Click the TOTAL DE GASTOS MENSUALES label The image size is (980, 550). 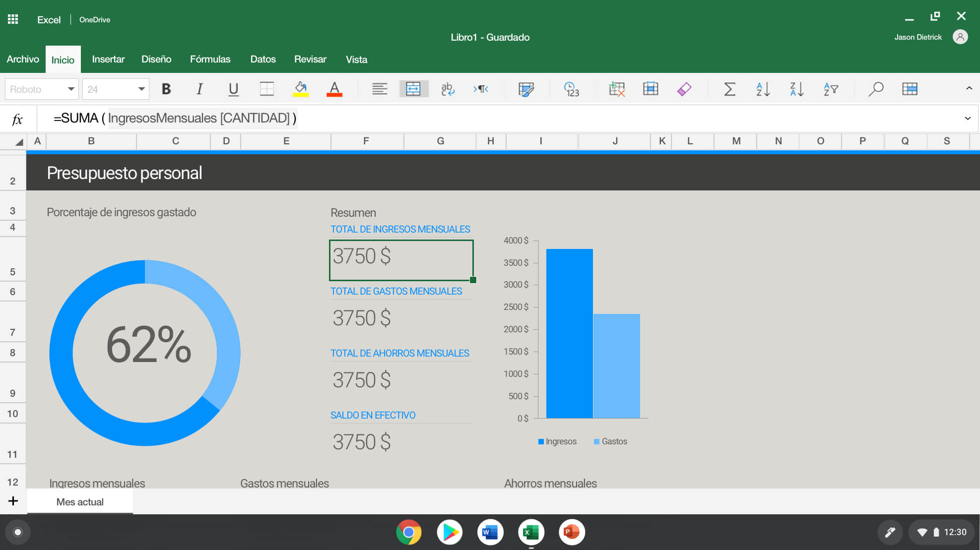pyautogui.click(x=396, y=291)
